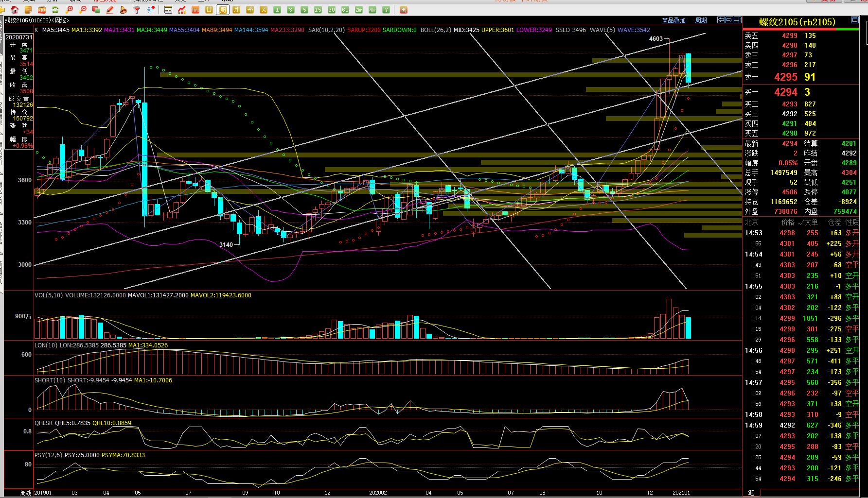Click the 14:56 trade row 4298
Image resolution: width=868 pixels, height=498 pixels.
801,351
